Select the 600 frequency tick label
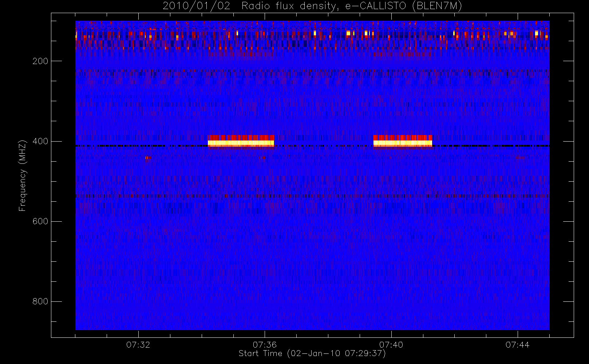This screenshot has width=589, height=364. [x=40, y=221]
